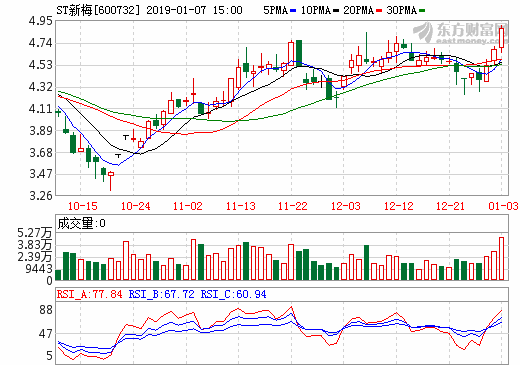The image size is (520, 365).
Task: Click the 3.47 price axis label
Action: pyautogui.click(x=40, y=174)
